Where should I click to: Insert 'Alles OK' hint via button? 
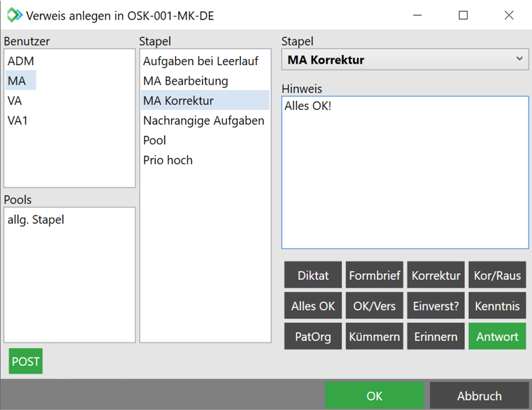click(x=313, y=306)
